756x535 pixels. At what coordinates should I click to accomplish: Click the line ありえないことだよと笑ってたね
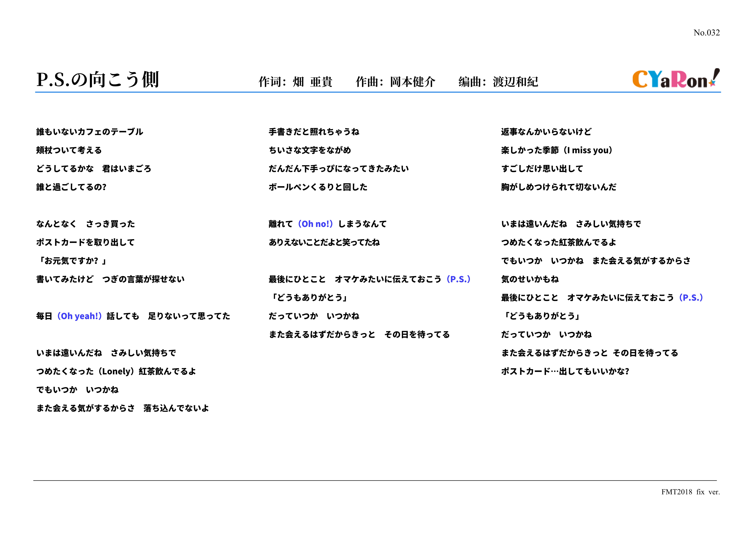pos(324,242)
